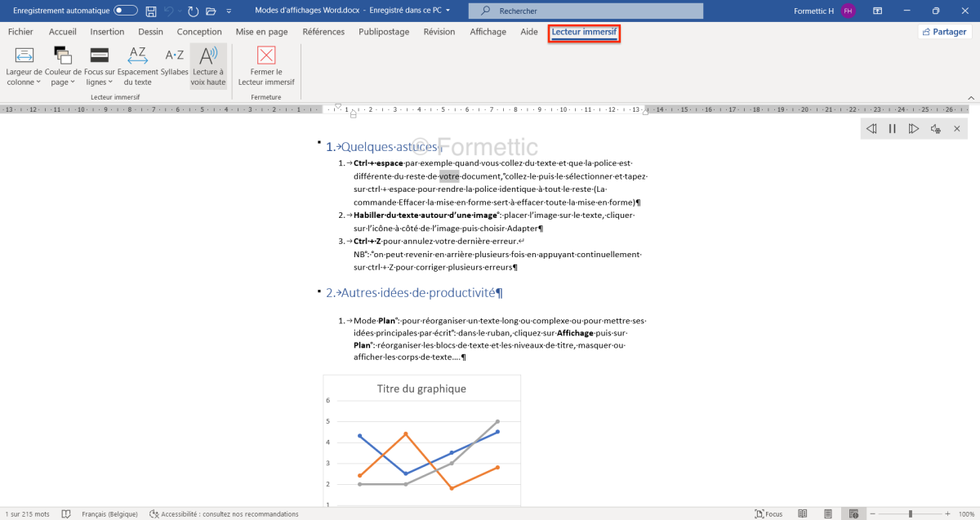This screenshot has height=520, width=980.
Task: Open the Affichage ribbon tab
Action: pos(488,32)
